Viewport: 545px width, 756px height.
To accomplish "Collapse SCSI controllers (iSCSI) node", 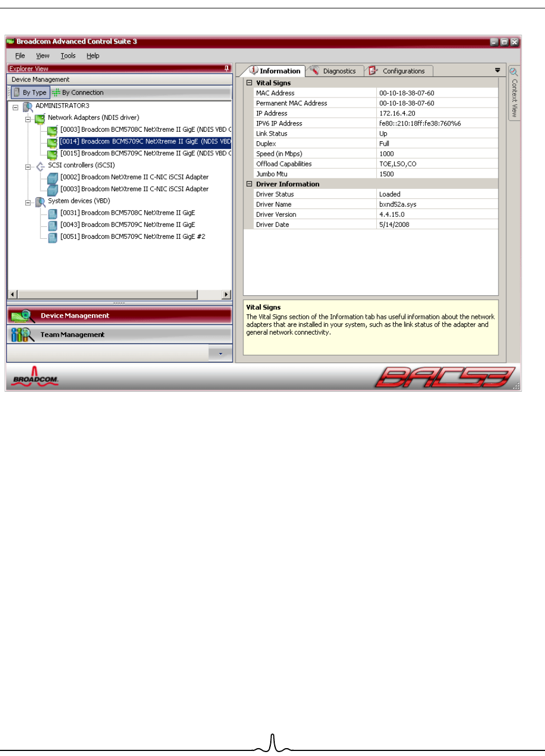I will pos(27,166).
